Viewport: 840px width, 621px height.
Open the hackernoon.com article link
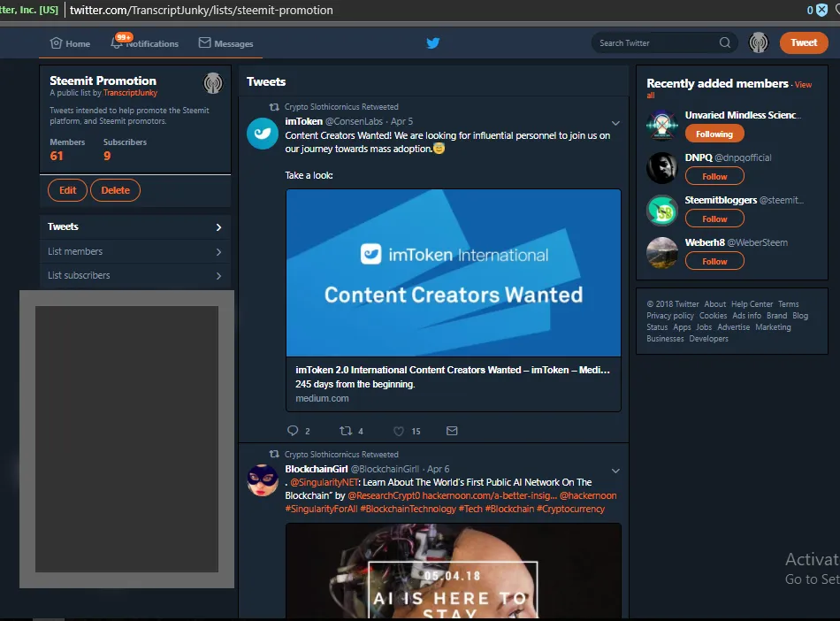[x=490, y=495]
